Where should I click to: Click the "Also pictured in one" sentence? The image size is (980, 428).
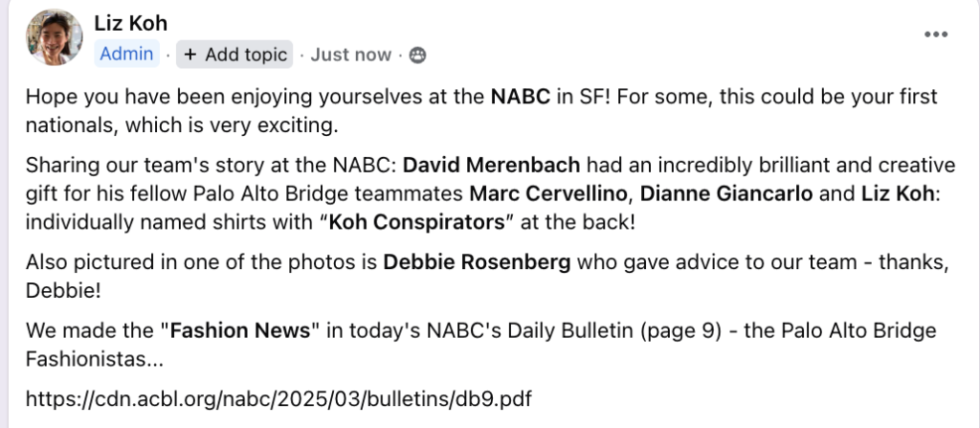coord(201,261)
